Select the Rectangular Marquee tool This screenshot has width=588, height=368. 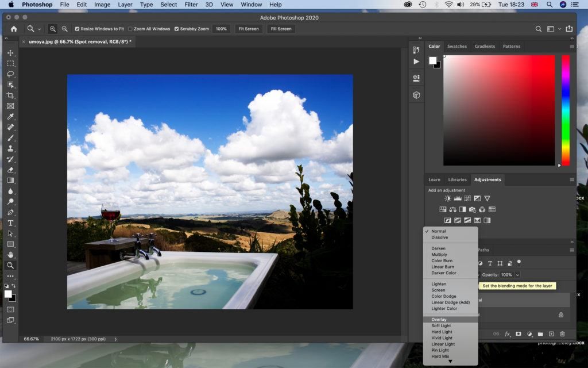(10, 63)
